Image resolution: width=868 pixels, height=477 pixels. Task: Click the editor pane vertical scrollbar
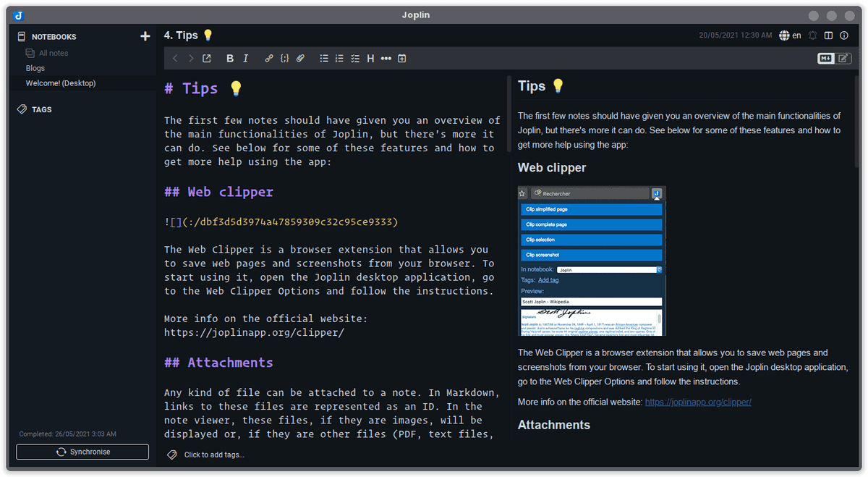[509, 114]
